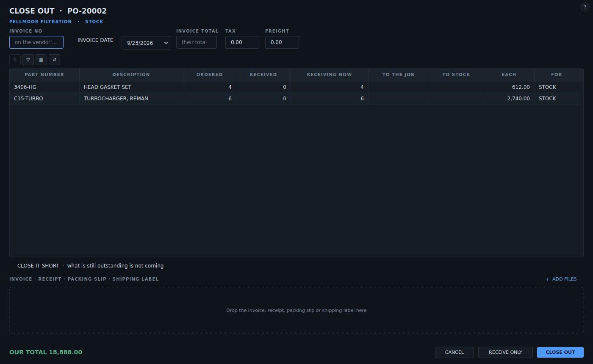Click the HEAD GASKET SET description
Image resolution: width=593 pixels, height=364 pixels.
coord(131,87)
